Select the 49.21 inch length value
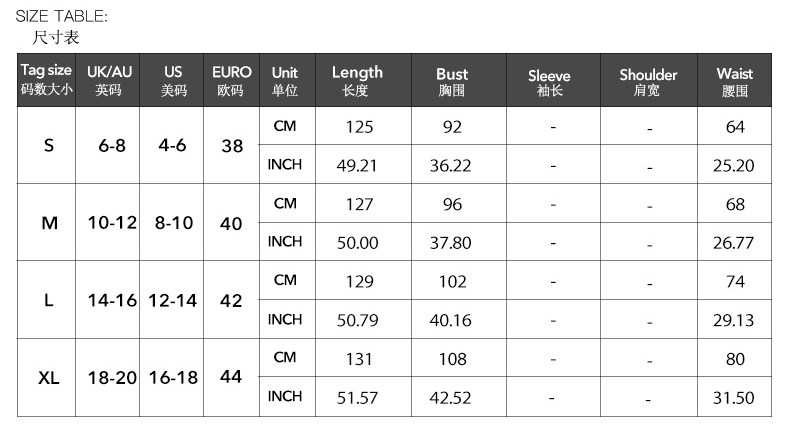 (356, 166)
